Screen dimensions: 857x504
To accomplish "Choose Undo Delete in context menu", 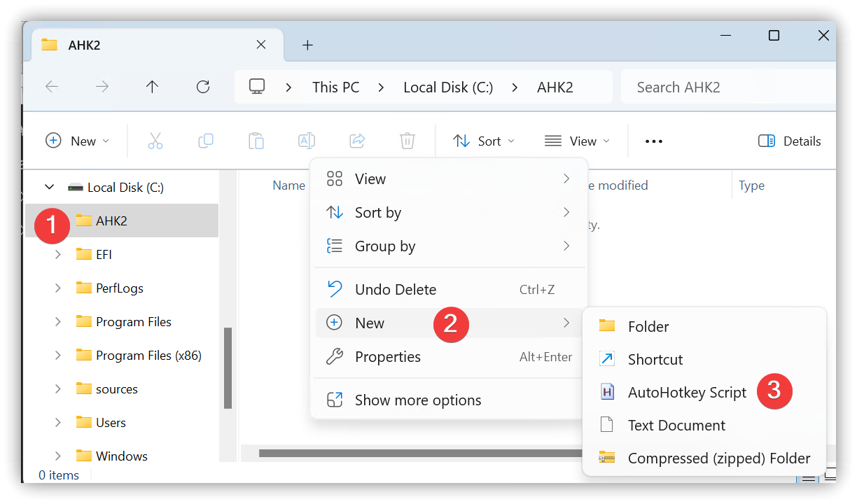I will 448,290.
